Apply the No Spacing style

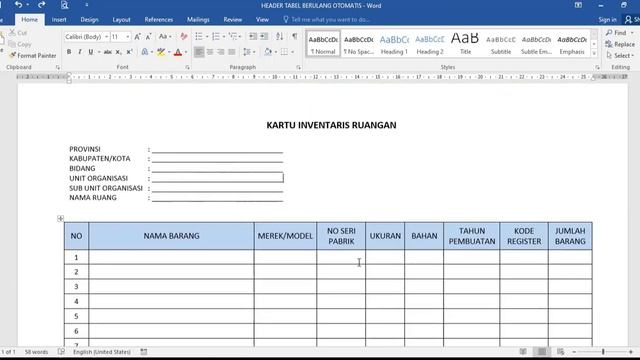coord(358,44)
